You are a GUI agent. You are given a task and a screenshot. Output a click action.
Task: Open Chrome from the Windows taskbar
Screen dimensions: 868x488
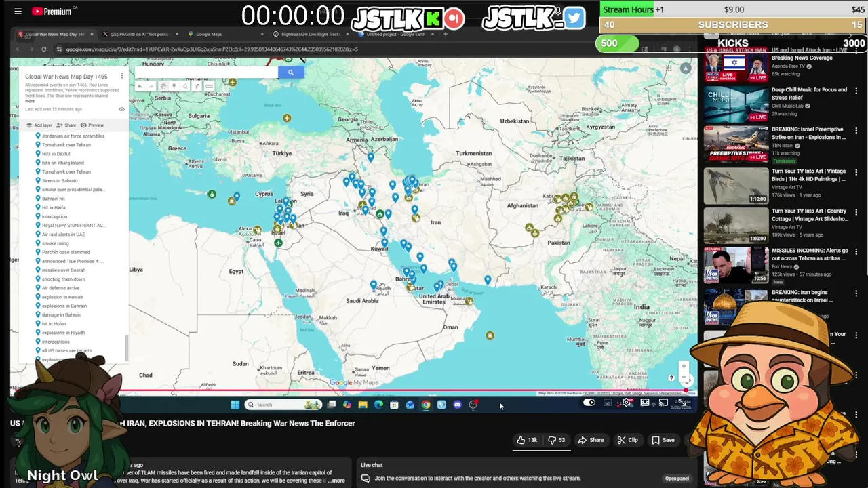tap(426, 405)
